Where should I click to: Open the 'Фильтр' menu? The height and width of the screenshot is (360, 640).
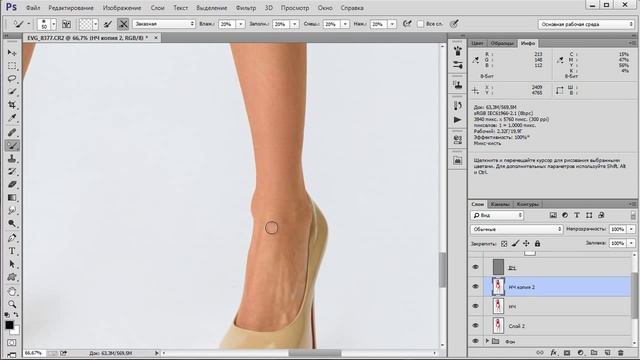coord(246,8)
